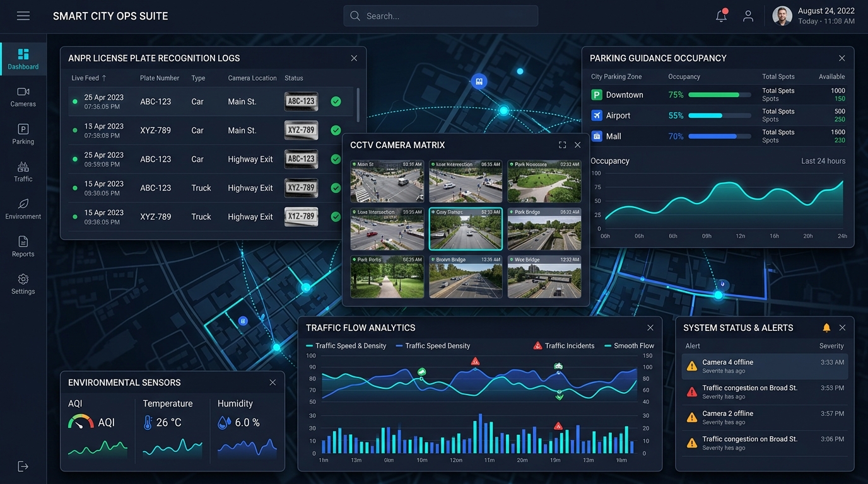
Task: Click the ANPR logs scrollbar
Action: 358,105
